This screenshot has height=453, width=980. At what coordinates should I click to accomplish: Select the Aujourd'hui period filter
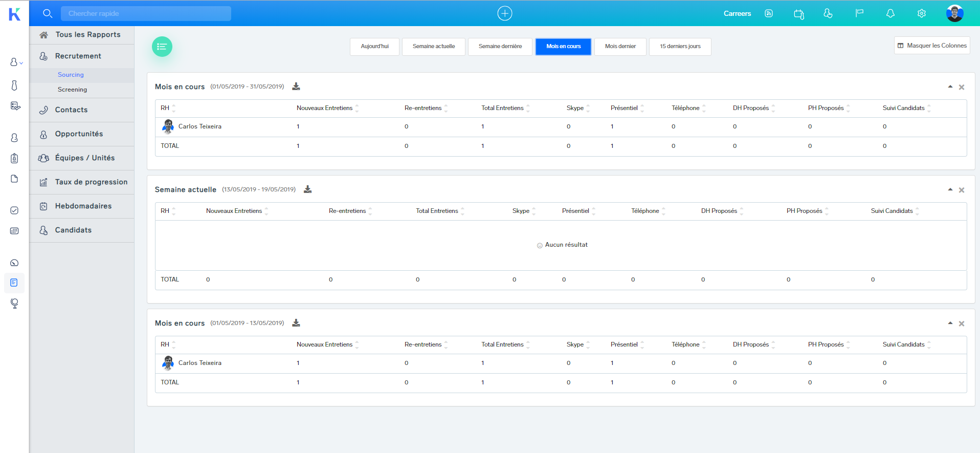point(374,47)
